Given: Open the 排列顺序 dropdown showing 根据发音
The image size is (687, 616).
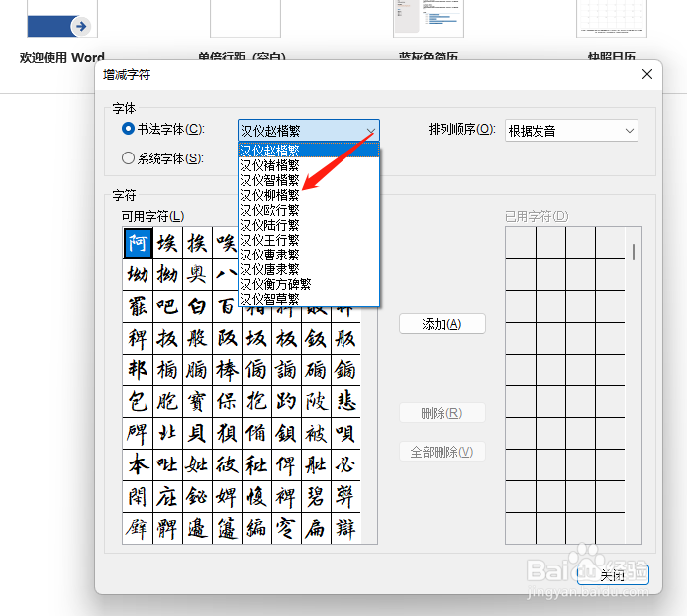Looking at the screenshot, I should pos(571,131).
